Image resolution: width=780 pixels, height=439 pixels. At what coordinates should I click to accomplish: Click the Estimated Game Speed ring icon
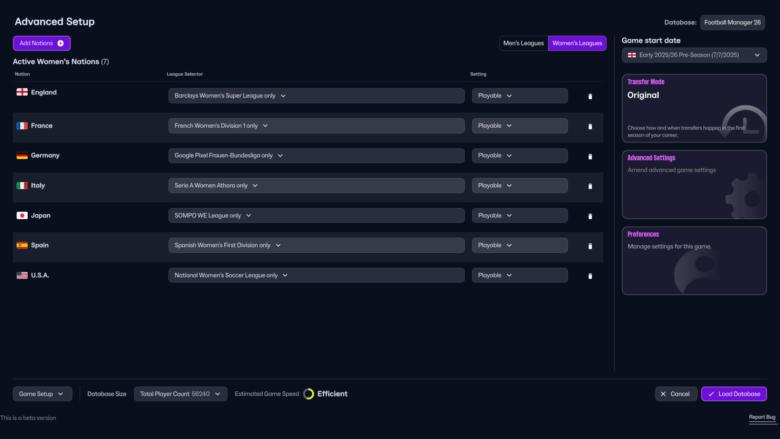point(309,394)
